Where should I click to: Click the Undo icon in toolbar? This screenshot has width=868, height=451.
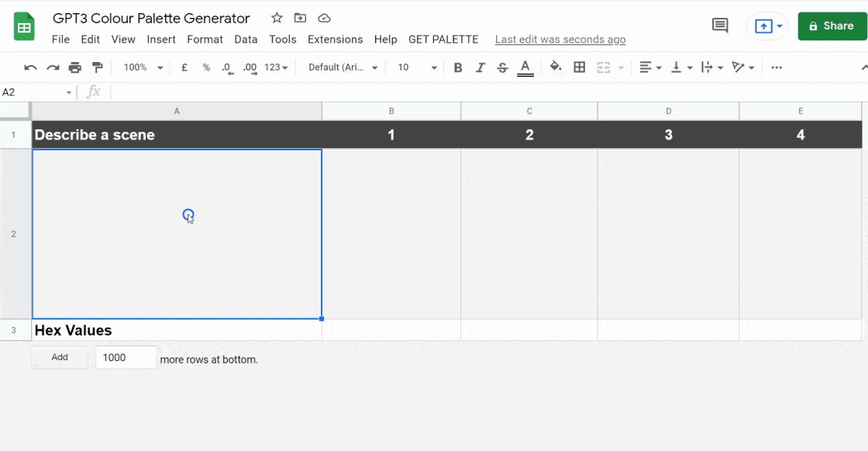30,68
